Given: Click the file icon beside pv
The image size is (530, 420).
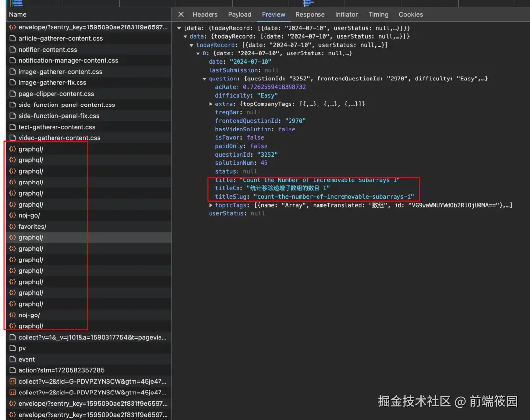Looking at the screenshot, I should tap(12, 348).
